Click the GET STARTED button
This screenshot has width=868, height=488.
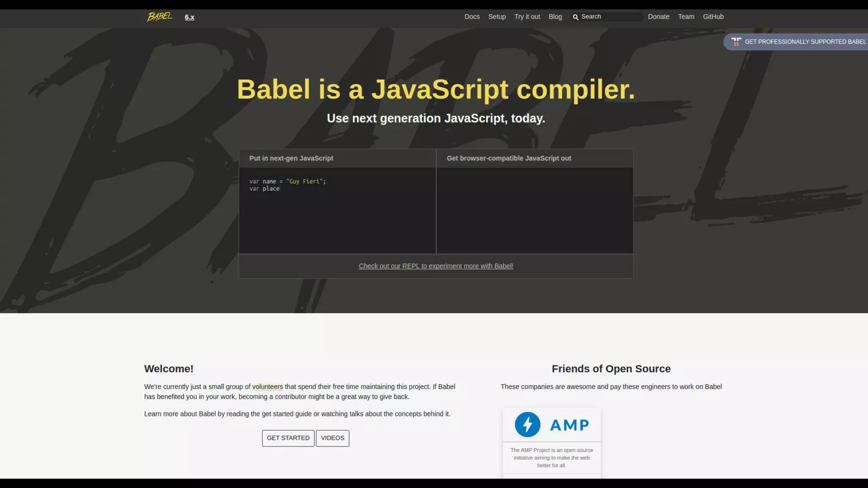288,438
